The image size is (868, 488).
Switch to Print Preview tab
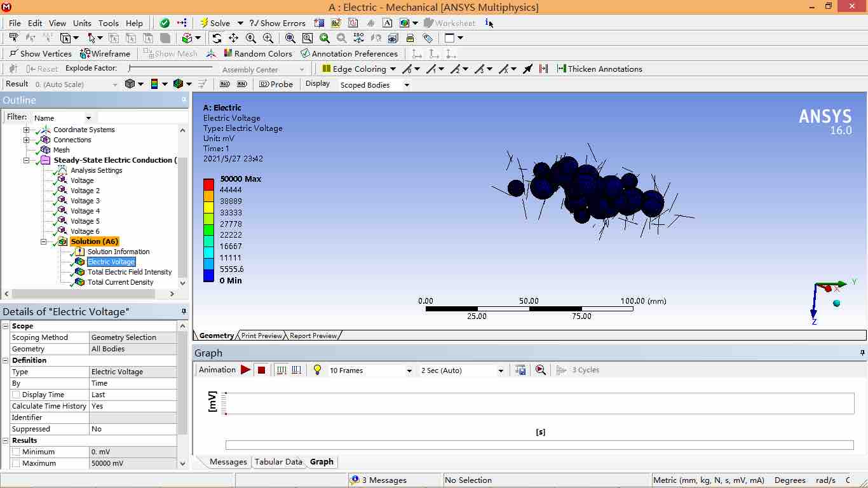coord(262,335)
